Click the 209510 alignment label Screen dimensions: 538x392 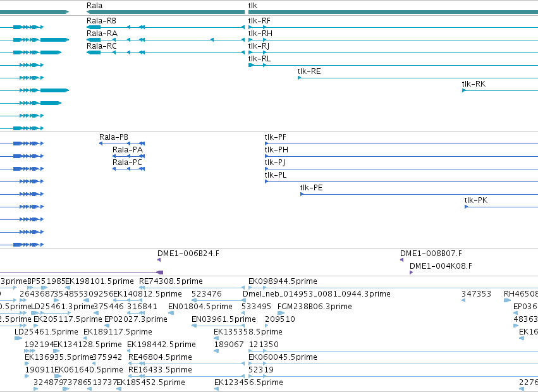(x=279, y=319)
